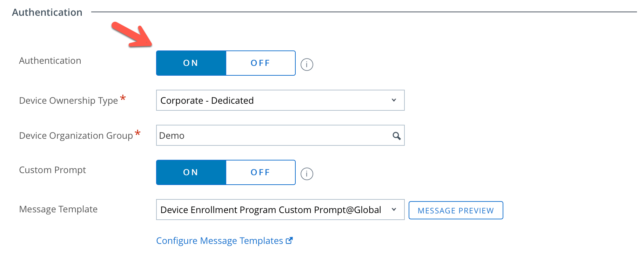Click the Authentication info icon

coord(307,64)
